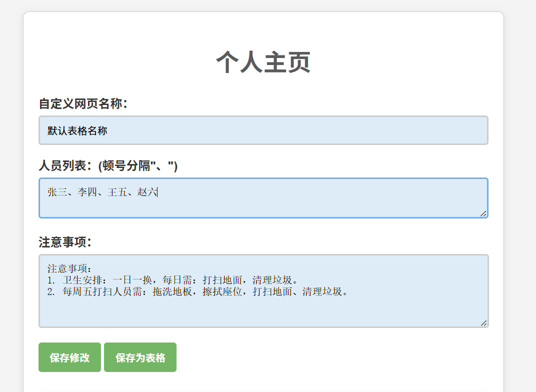Grab the resize handle of 人员列表 textarea
The width and height of the screenshot is (536, 392).
pyautogui.click(x=483, y=214)
